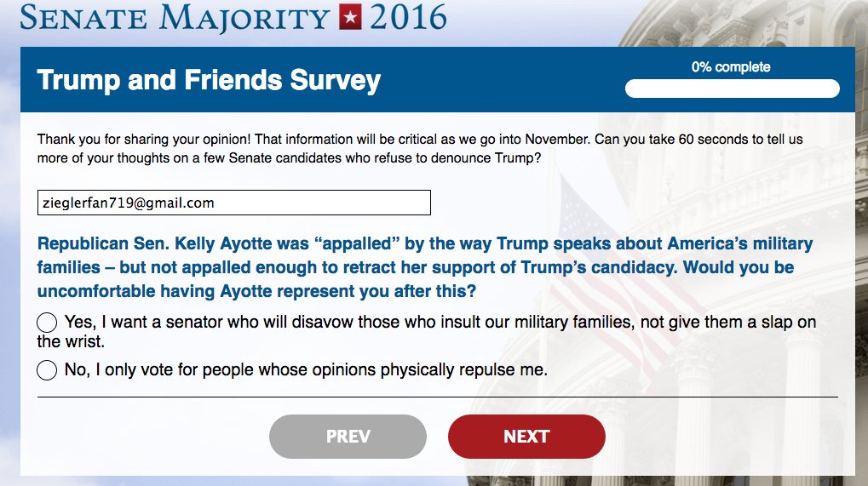Click the grey PREV button
Screen dimensions: 868x486
click(x=348, y=437)
